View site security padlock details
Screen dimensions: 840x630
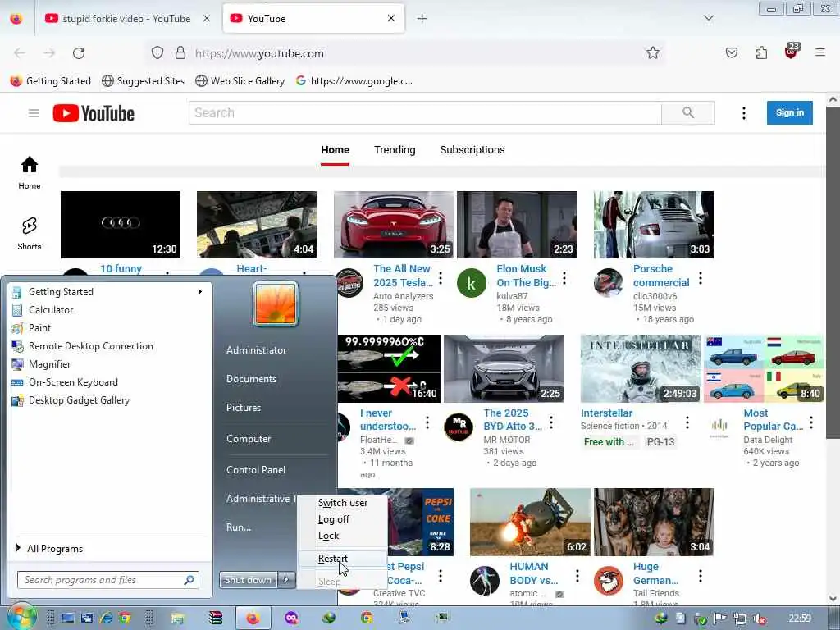click(x=180, y=53)
